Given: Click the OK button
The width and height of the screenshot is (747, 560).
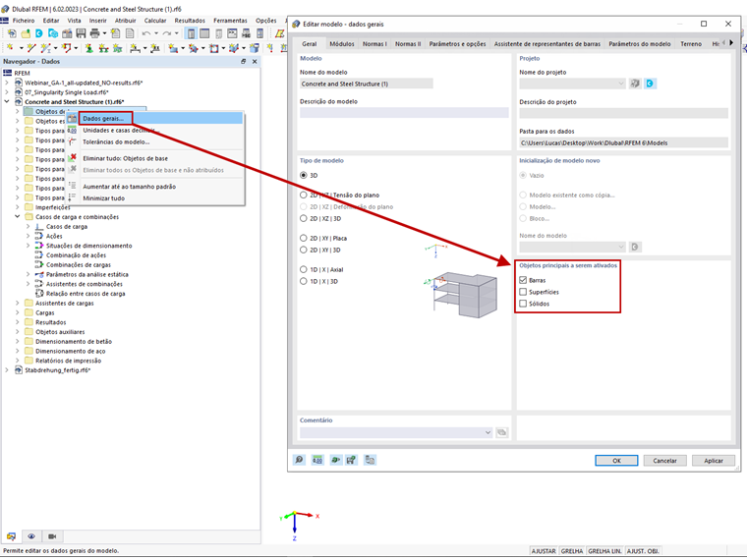Looking at the screenshot, I should 616,461.
